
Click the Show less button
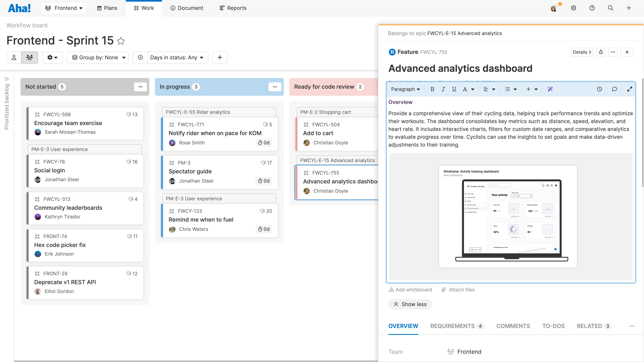(x=410, y=304)
